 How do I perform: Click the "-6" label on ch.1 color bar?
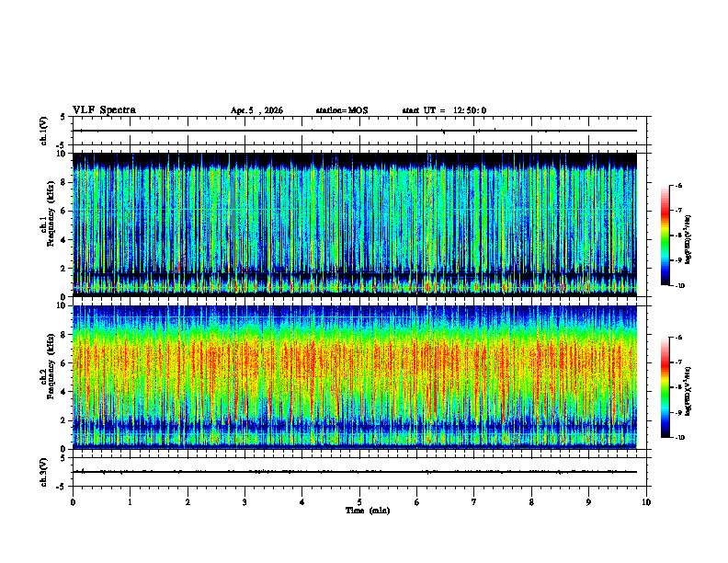678,185
